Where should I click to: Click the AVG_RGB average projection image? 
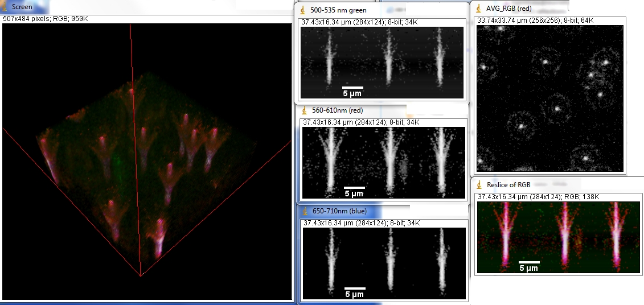click(549, 98)
